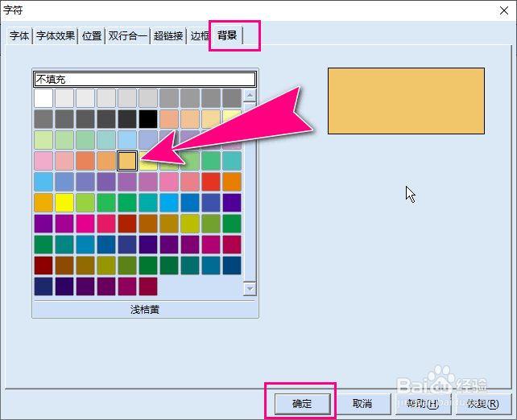The width and height of the screenshot is (517, 420).
Task: Choose the peach swatch right of black
Action: tap(169, 119)
